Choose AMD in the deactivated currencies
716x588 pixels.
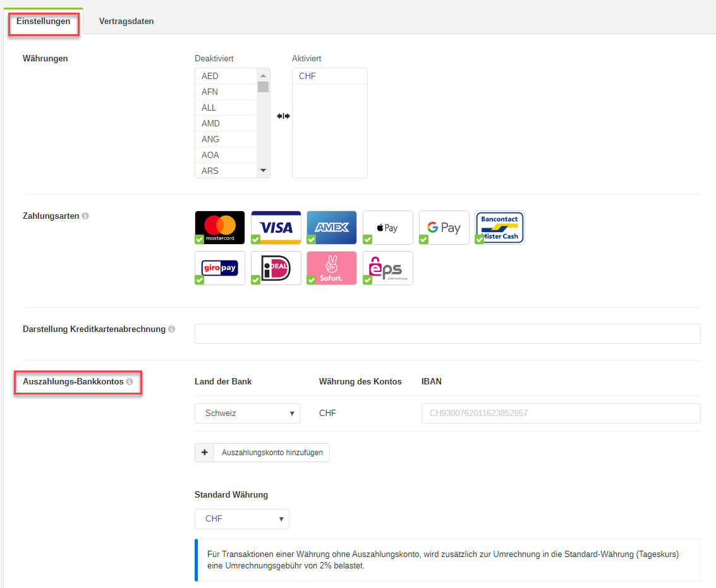pyautogui.click(x=226, y=123)
